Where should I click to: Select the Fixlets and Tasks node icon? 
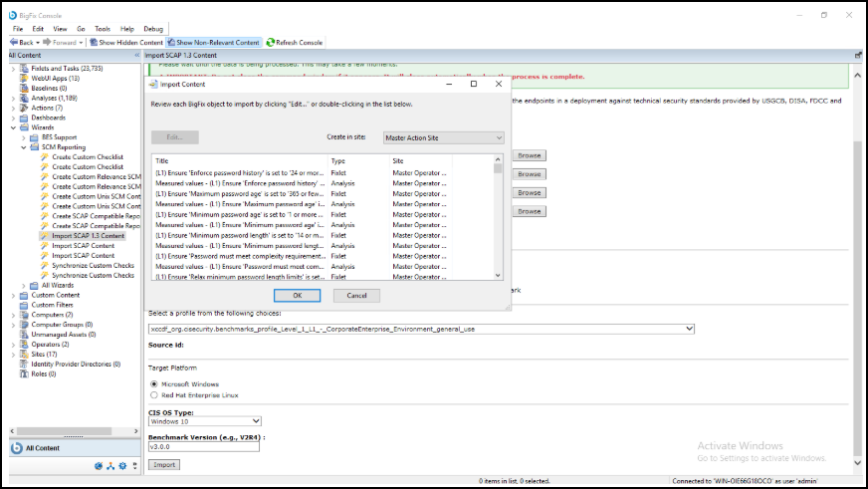(x=24, y=68)
